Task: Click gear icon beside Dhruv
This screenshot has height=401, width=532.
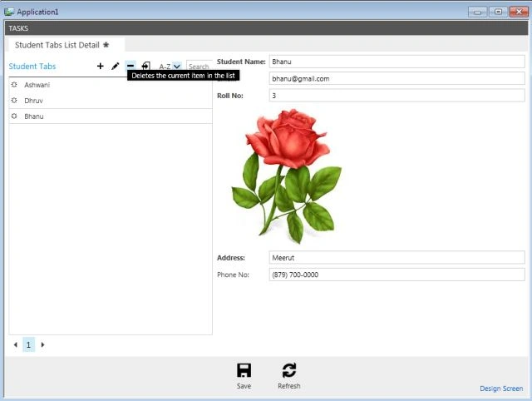Action: pos(14,100)
